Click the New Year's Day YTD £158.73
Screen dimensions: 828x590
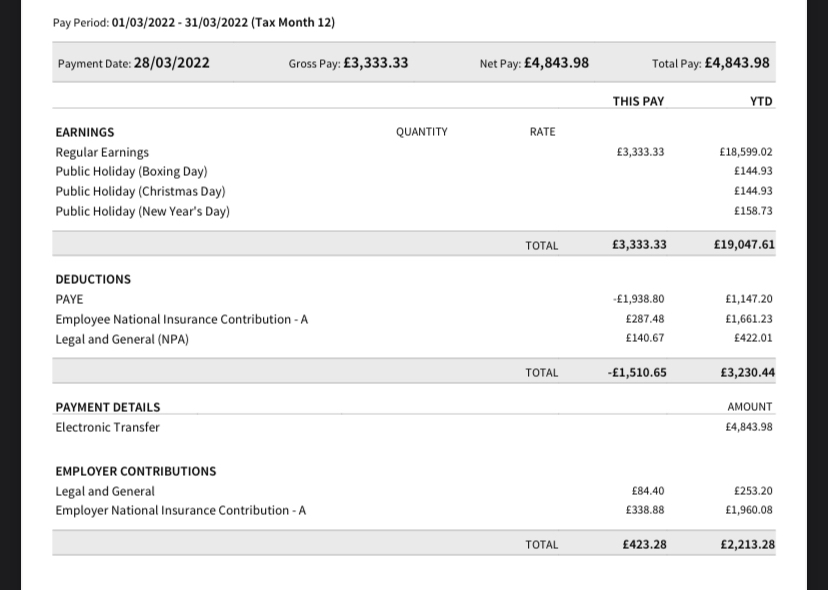tap(753, 211)
